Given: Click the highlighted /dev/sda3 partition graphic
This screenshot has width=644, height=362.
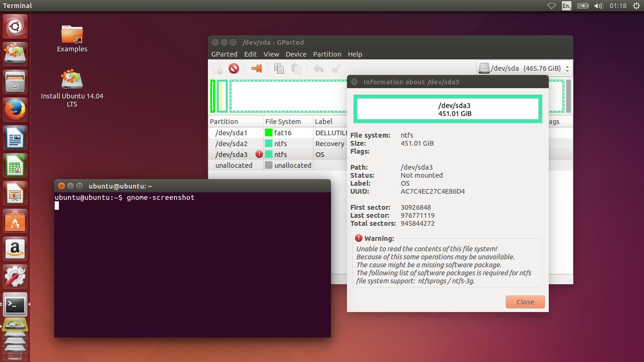Looking at the screenshot, I should tap(447, 109).
